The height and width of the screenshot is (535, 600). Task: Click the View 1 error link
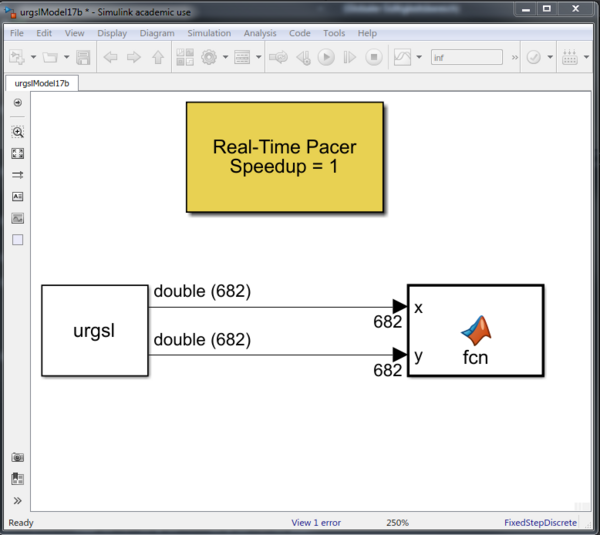pos(316,523)
